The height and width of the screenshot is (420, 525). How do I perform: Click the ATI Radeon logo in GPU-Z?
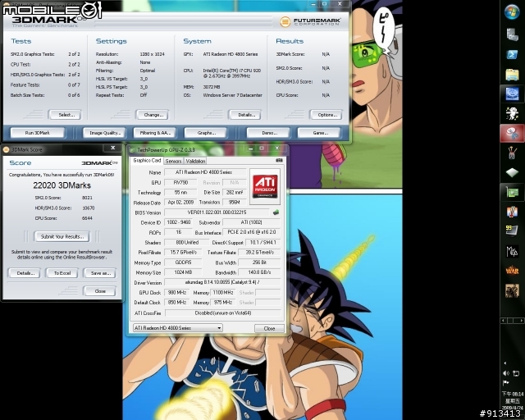[265, 186]
